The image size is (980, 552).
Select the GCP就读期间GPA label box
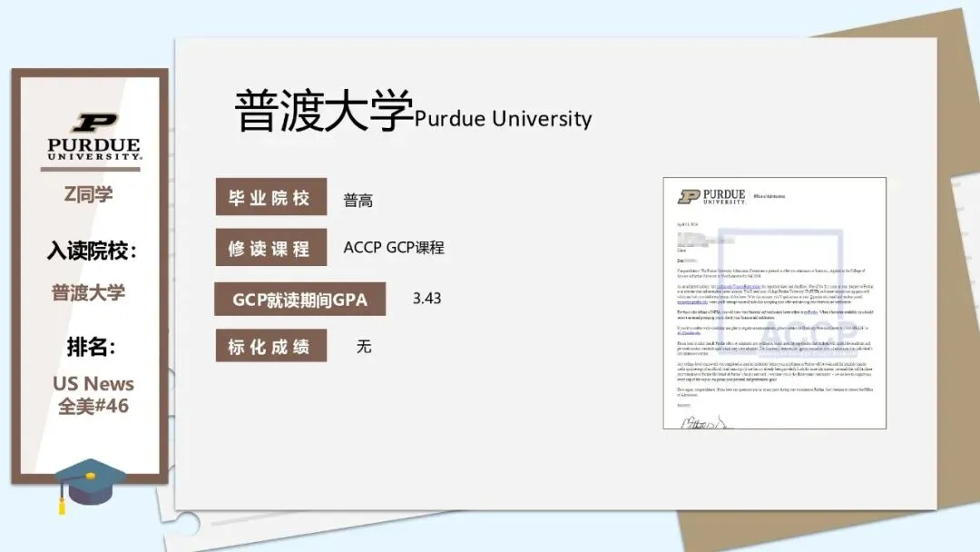[x=300, y=300]
